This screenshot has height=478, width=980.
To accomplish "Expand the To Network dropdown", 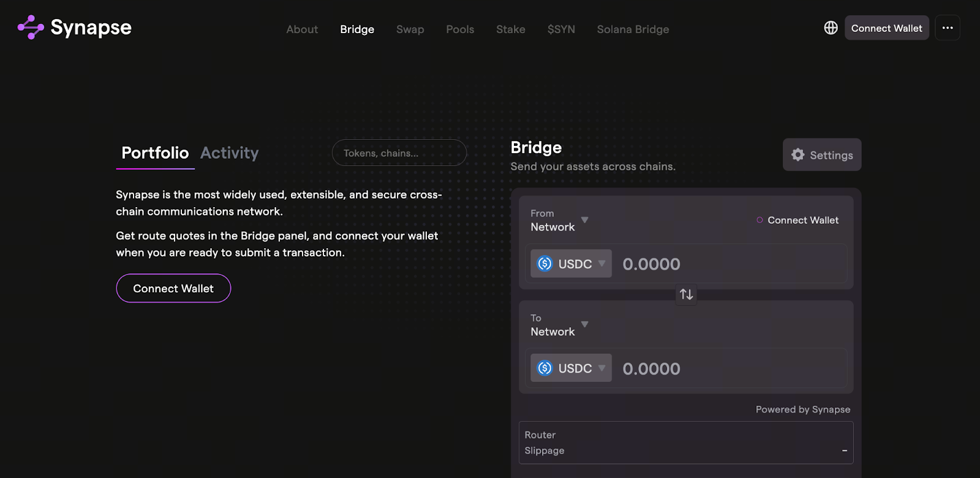I will 584,324.
